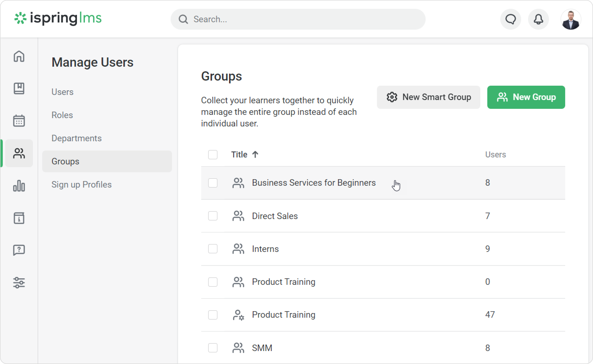The image size is (593, 364).
Task: Click the notifications bell icon
Action: (x=538, y=19)
